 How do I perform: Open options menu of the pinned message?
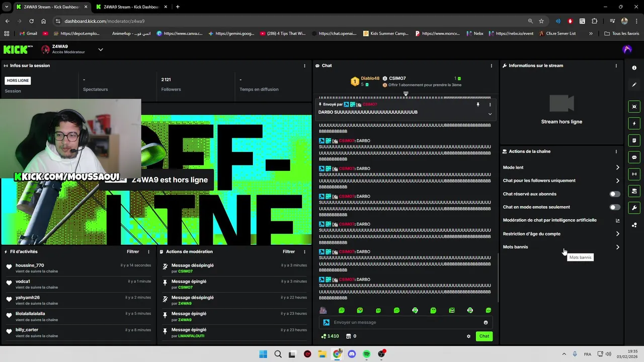coord(490,105)
